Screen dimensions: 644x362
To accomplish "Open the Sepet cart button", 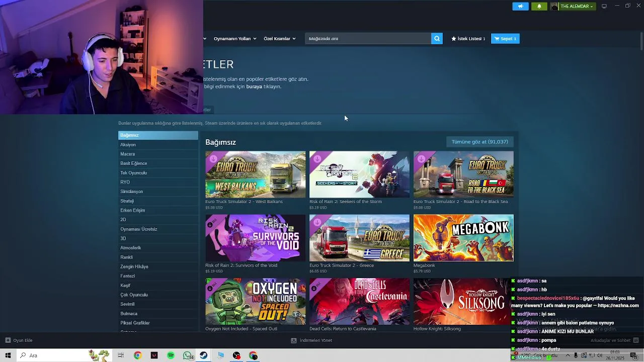I will coord(505,39).
